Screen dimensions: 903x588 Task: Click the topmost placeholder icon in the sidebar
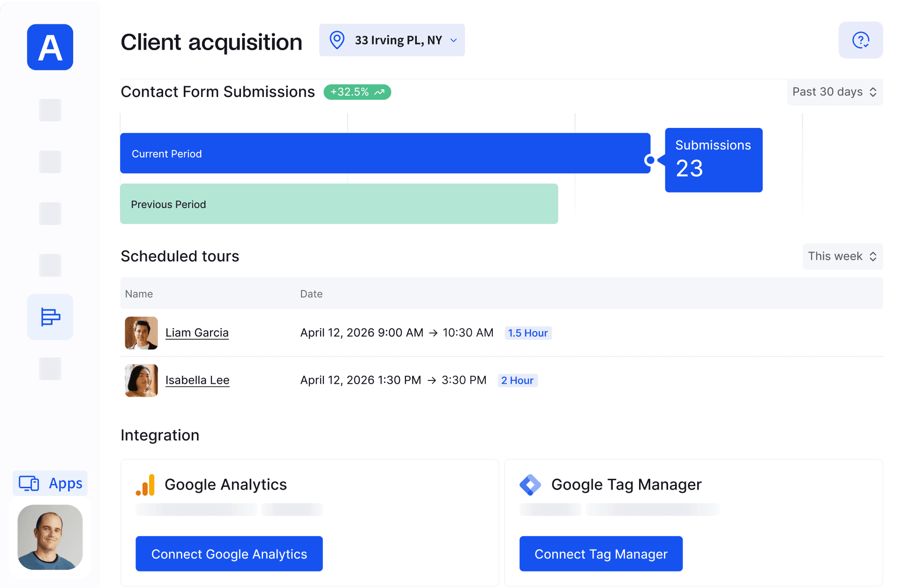(50, 110)
